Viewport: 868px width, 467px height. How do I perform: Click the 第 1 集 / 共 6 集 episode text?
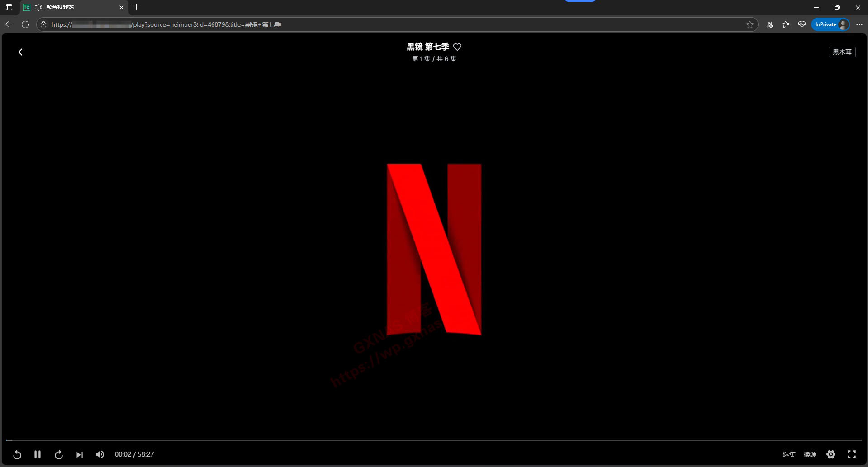coord(434,59)
